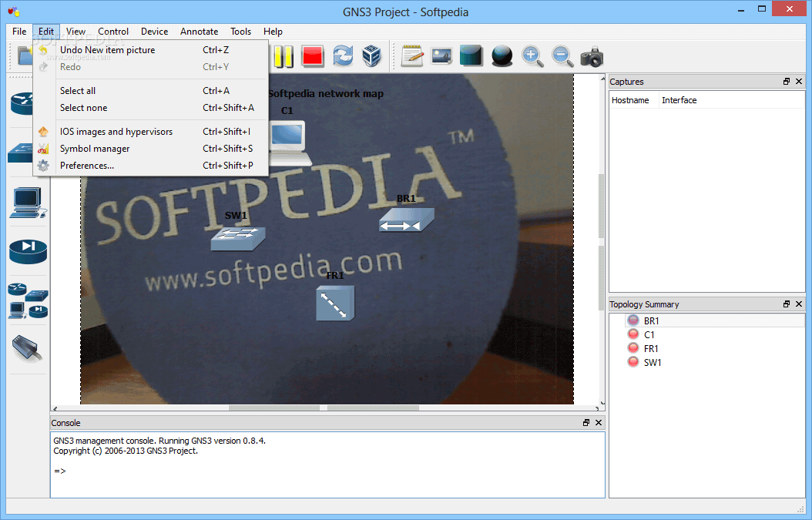Select BR1 in Topology Summary
812x520 pixels.
pos(651,320)
